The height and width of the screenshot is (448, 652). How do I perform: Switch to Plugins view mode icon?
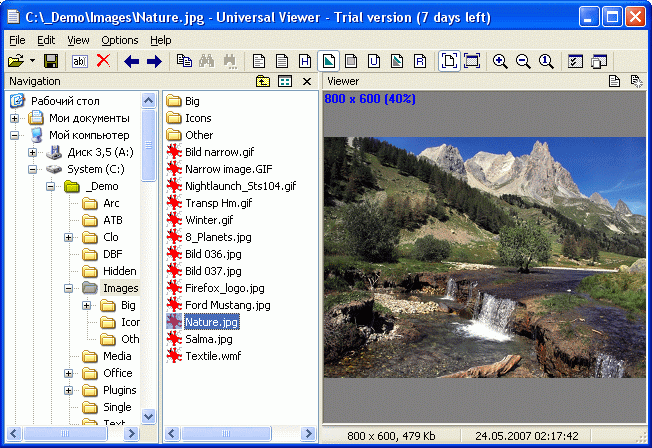pyautogui.click(x=397, y=61)
